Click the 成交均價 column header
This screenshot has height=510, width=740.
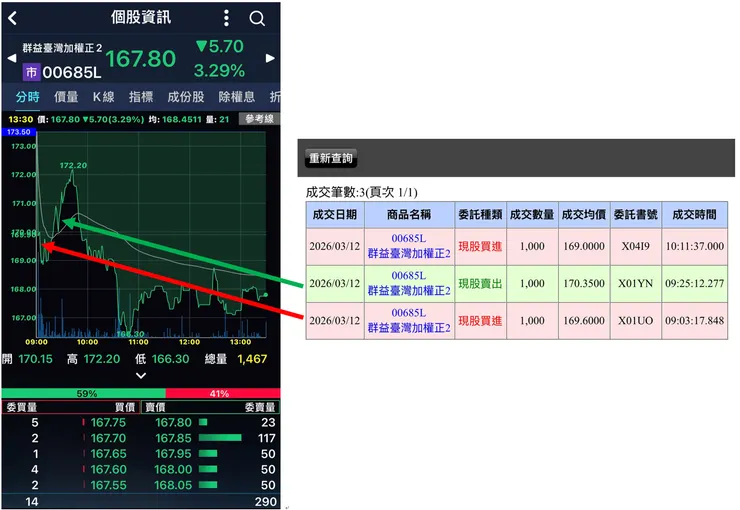coord(584,215)
